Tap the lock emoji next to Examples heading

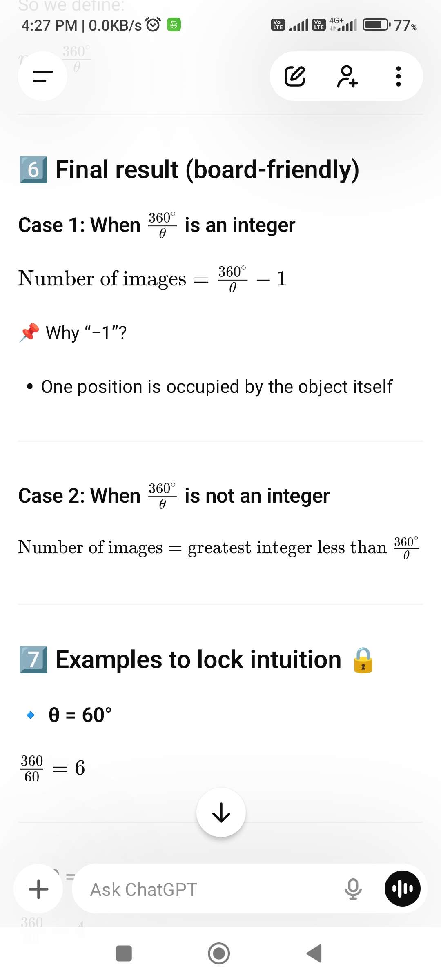(x=363, y=659)
